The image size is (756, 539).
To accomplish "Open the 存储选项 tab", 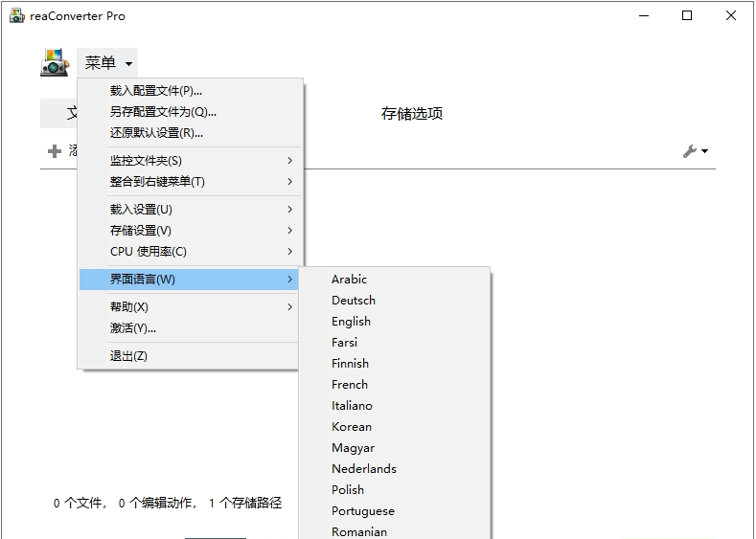I will (412, 114).
